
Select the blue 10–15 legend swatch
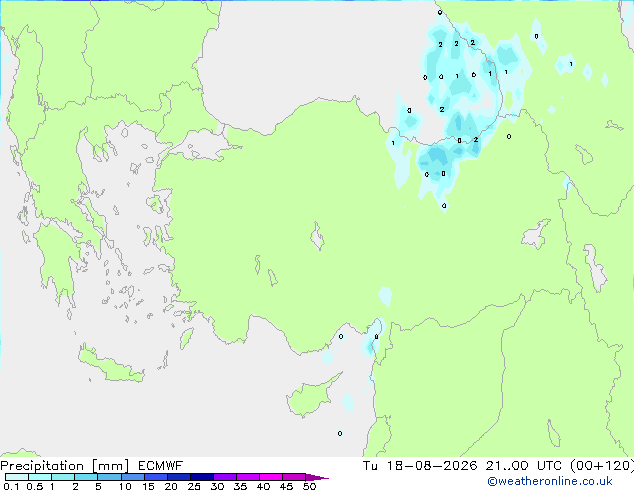133,477
